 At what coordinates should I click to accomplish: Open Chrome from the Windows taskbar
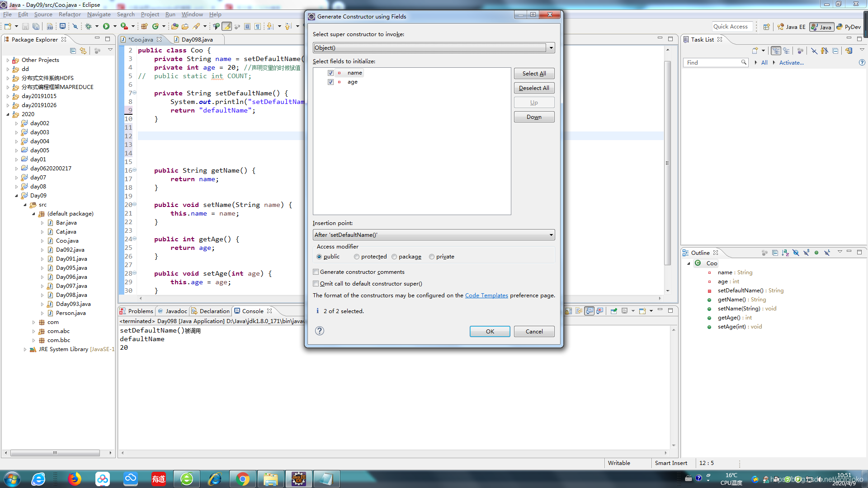pos(243,479)
